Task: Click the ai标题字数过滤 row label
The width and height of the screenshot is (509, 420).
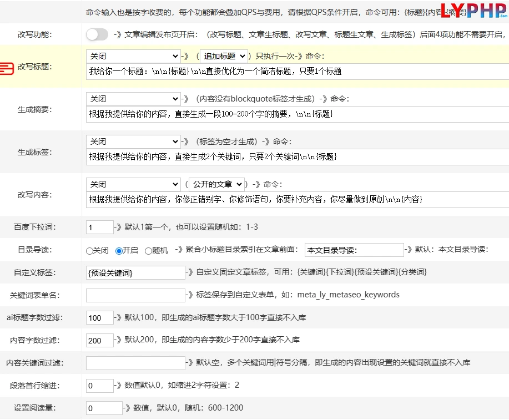Action: point(35,318)
